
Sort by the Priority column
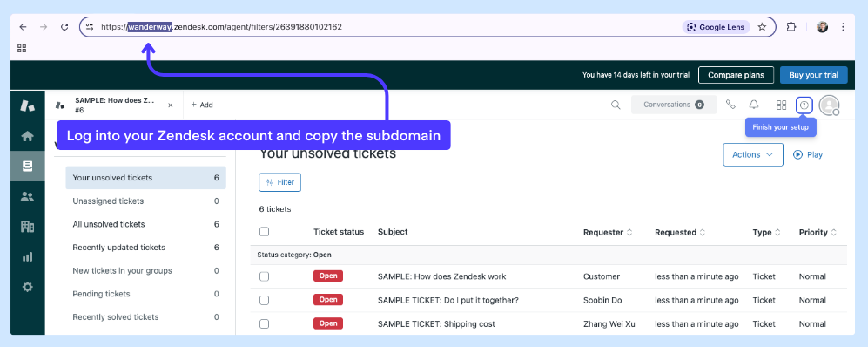818,232
